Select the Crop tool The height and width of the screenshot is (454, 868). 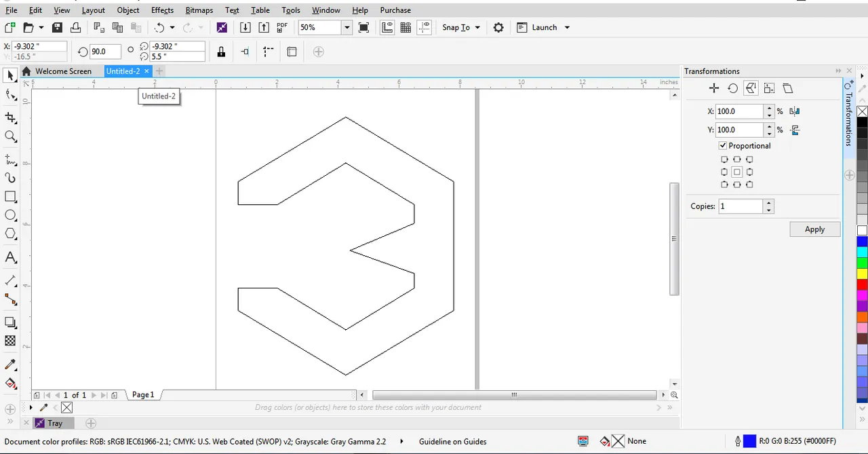[x=10, y=117]
